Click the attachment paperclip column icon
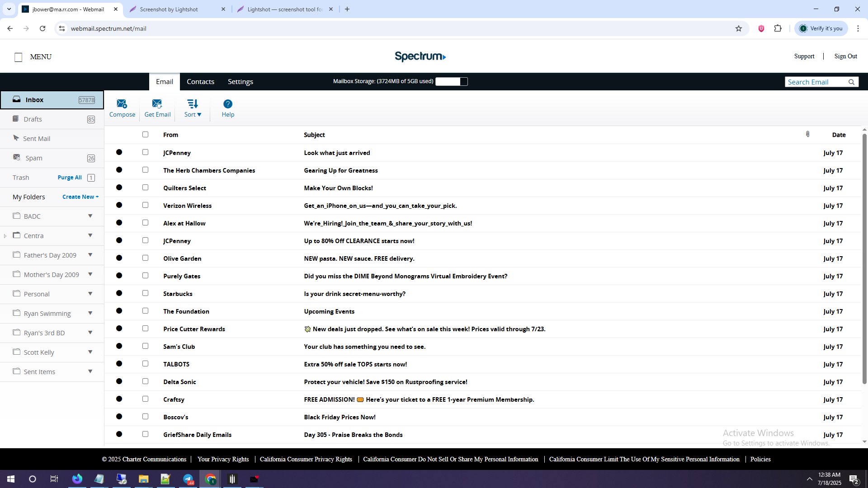The width and height of the screenshot is (868, 488). pos(807,134)
